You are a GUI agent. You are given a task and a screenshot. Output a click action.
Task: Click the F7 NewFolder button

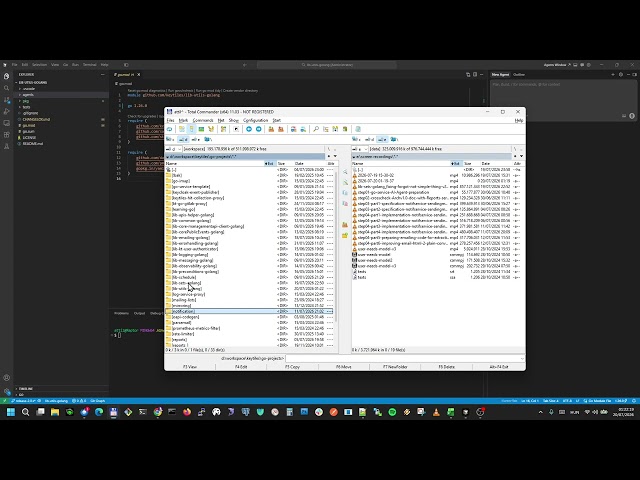[x=395, y=367]
